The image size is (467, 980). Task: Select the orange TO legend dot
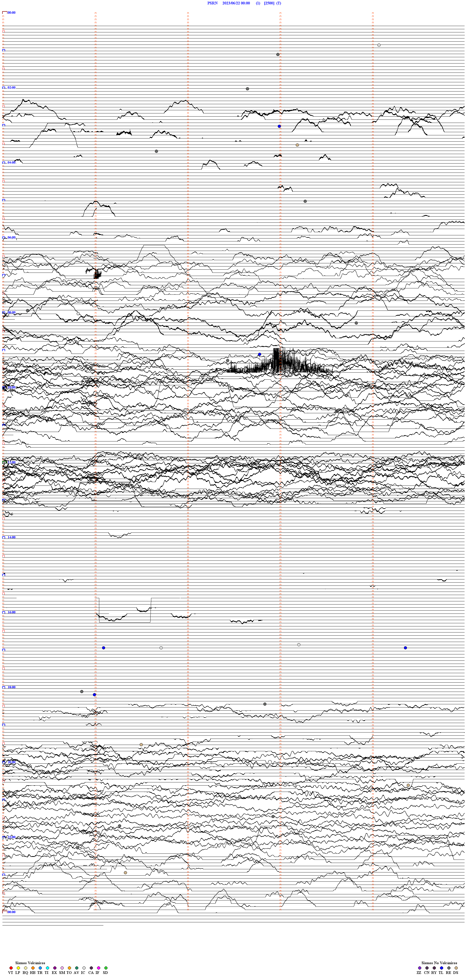pos(70,968)
